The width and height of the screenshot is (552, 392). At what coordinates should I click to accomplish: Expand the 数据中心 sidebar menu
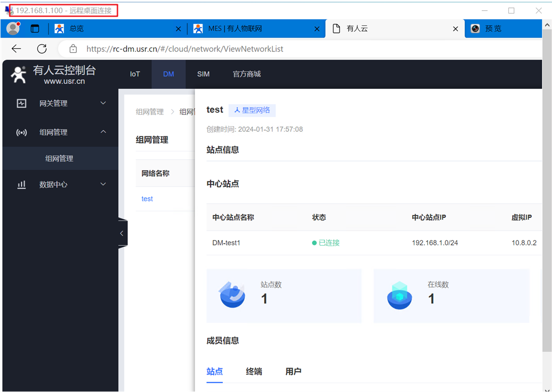pyautogui.click(x=60, y=185)
